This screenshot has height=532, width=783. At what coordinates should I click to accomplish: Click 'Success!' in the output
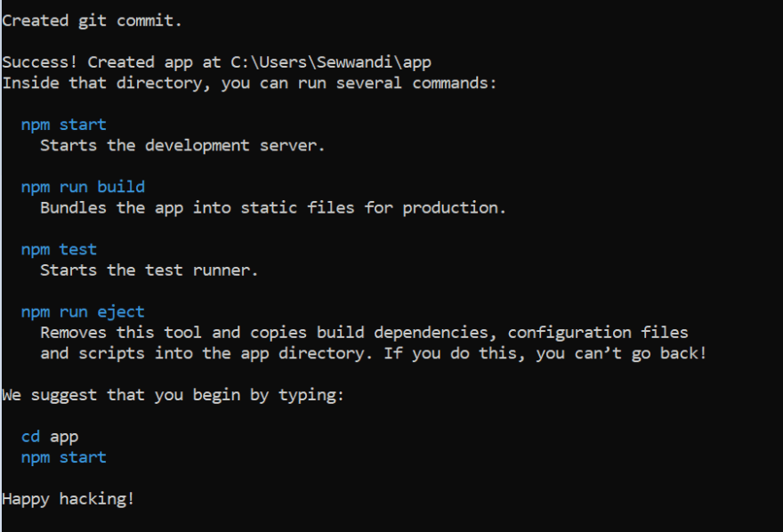[x=40, y=62]
